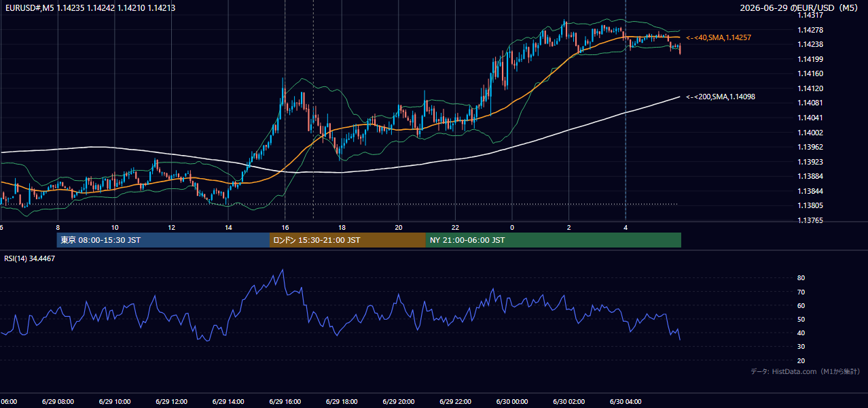Image resolution: width=868 pixels, height=408 pixels.
Task: Click hour tick 14 under the price chart
Action: point(228,227)
